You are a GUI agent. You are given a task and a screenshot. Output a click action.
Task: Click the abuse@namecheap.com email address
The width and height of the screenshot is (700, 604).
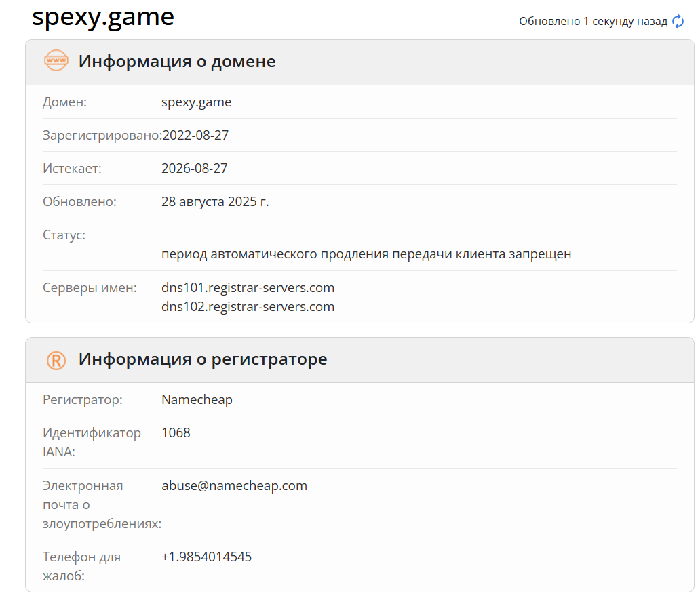(x=234, y=485)
